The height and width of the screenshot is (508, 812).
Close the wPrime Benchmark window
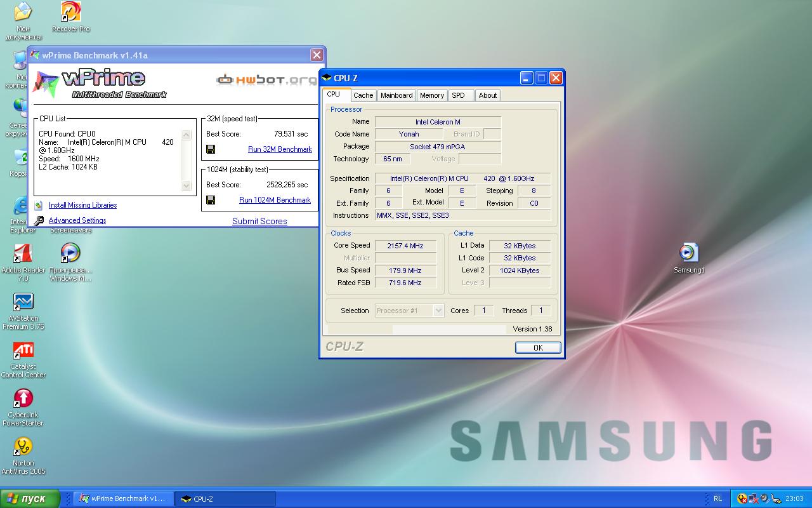(316, 55)
